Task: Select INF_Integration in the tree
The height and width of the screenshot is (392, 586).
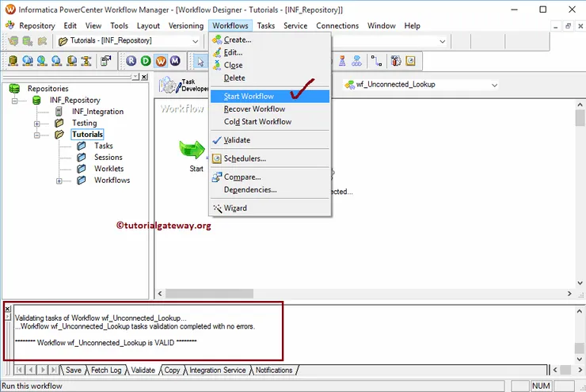Action: [x=97, y=112]
